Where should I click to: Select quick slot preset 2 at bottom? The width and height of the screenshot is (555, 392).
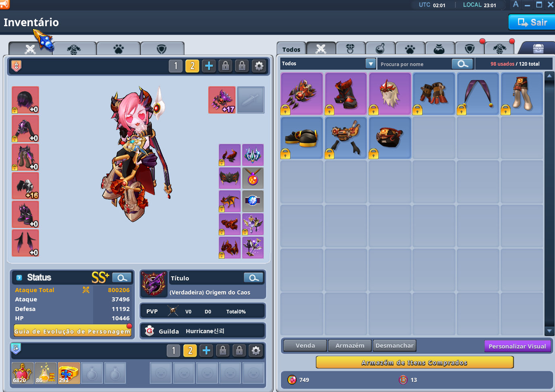(x=190, y=351)
